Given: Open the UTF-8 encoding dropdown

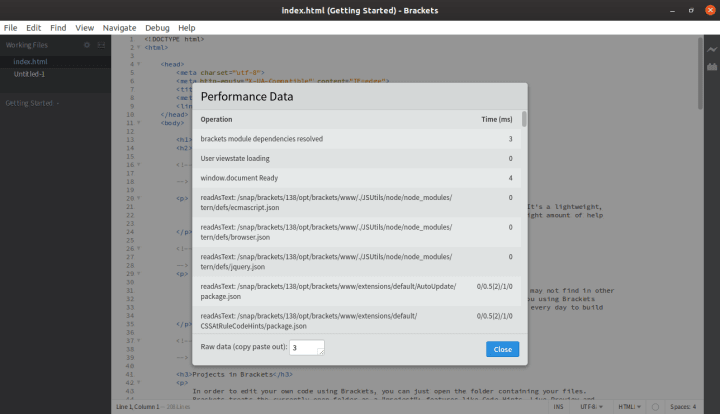Looking at the screenshot, I should click(x=591, y=407).
